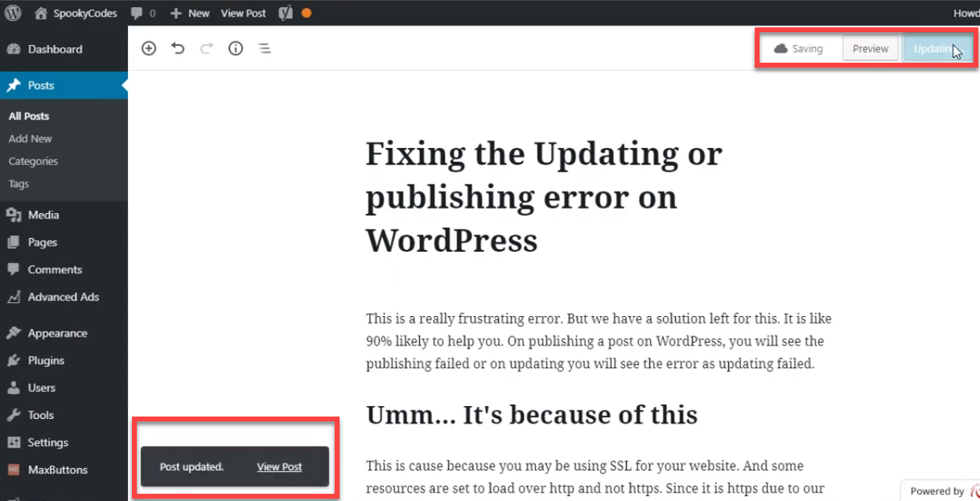Go to the Plugins menu
Screen dimensions: 980x501
(64, 360)
